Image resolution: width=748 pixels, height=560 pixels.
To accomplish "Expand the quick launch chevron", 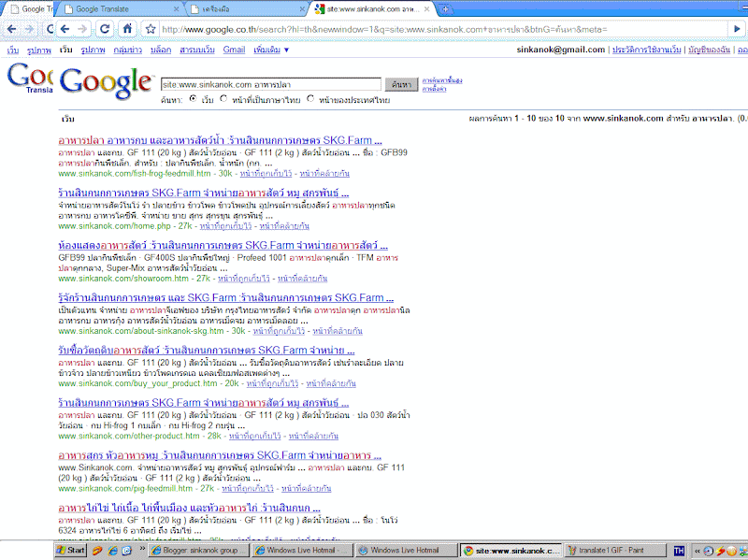I will coord(142,549).
